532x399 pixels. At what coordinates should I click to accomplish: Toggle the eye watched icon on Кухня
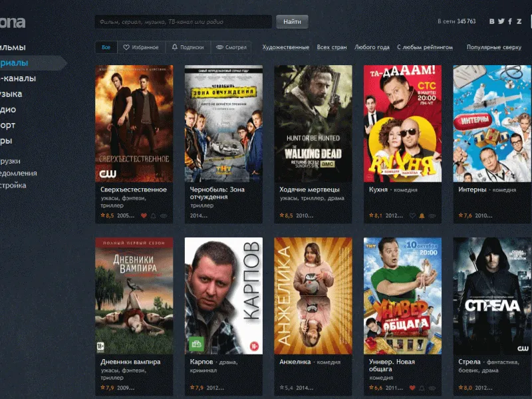[x=432, y=215]
